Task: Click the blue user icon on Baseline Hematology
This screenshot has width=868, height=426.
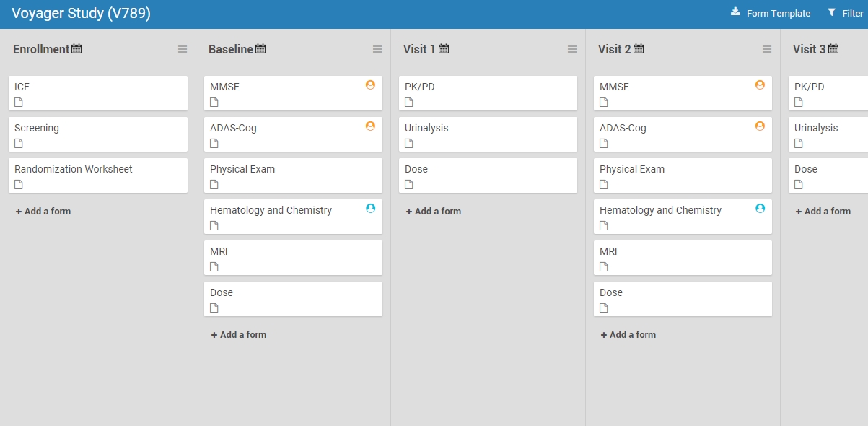Action: [x=370, y=208]
